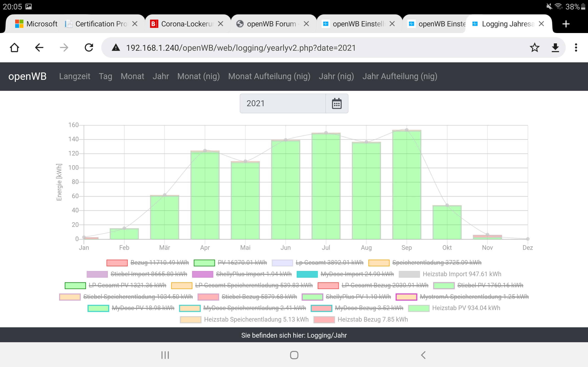Click the Heizstab PV green color swatch
Viewport: 588px width, 367px height.
point(419,308)
